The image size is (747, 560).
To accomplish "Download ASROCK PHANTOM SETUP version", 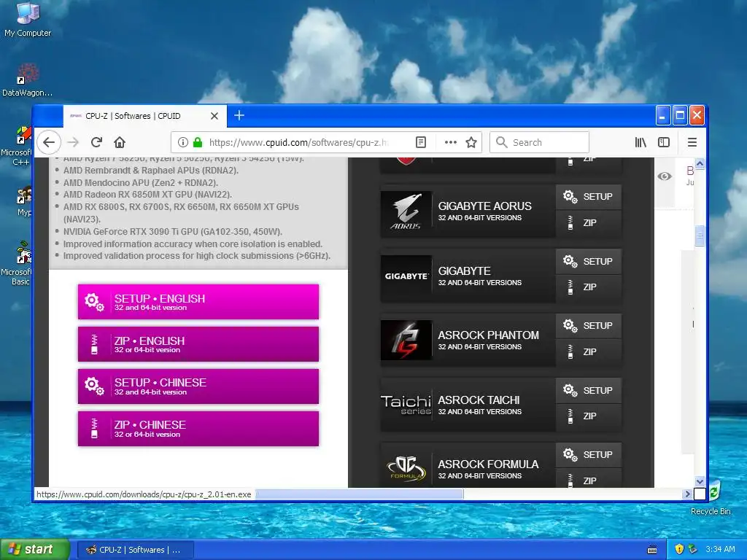I will tap(589, 326).
